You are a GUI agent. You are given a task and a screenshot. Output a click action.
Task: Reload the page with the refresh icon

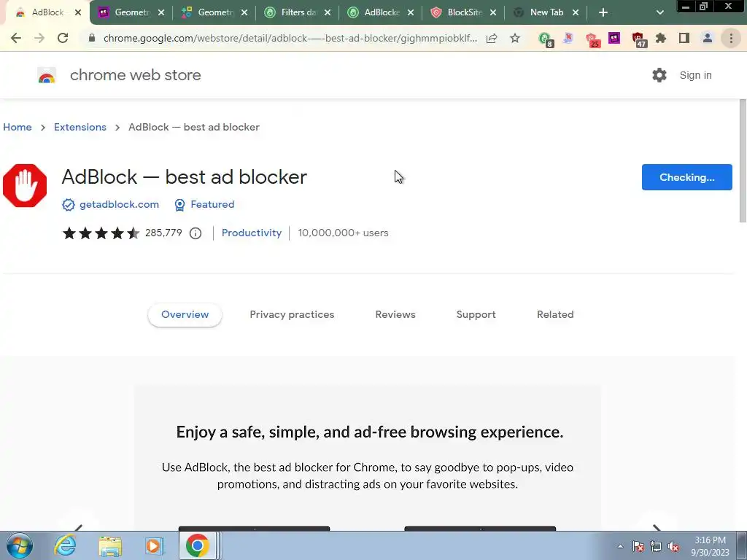click(63, 38)
